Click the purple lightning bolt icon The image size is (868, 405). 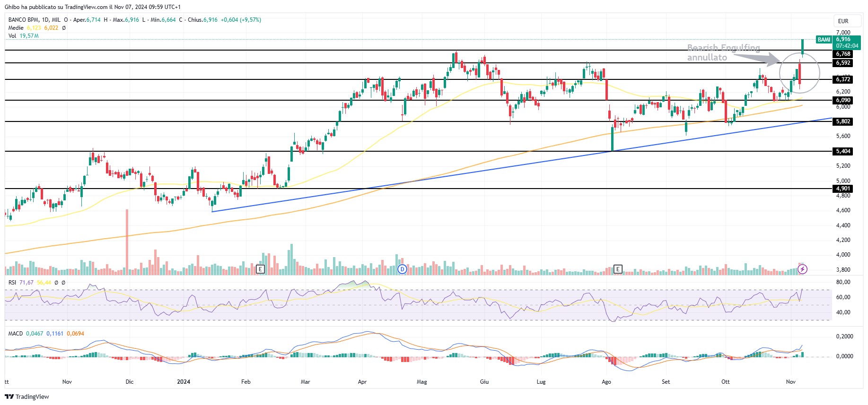[802, 269]
